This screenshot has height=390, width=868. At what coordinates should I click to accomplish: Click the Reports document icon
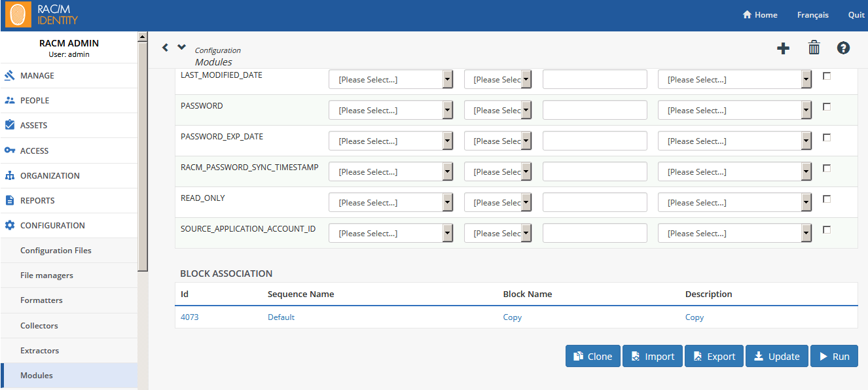click(10, 200)
